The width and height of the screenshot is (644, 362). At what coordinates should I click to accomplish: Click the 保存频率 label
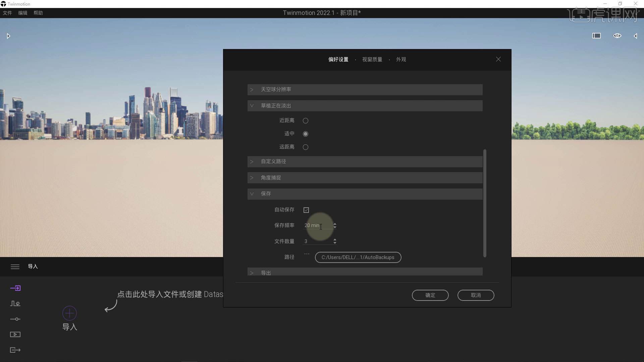coord(284,226)
